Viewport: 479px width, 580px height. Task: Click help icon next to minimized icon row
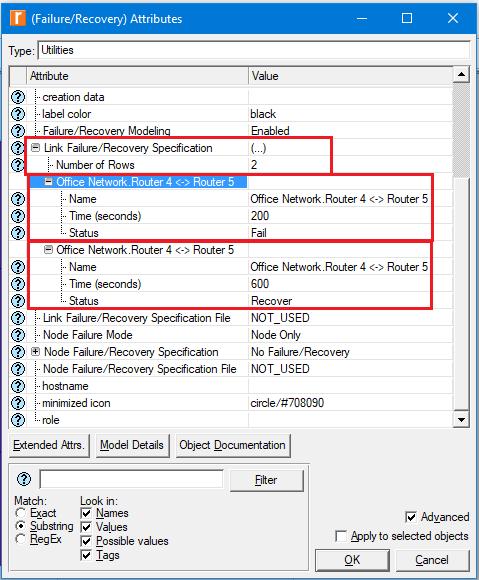tap(18, 403)
